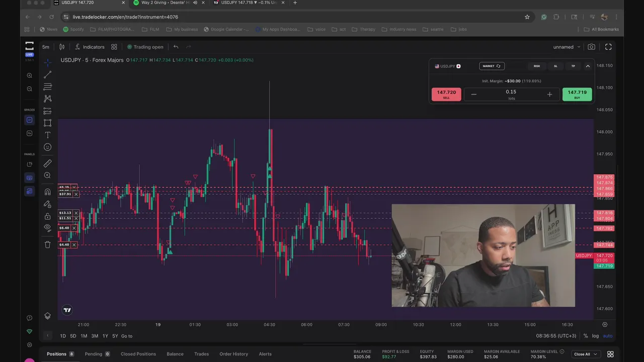Toggle the instrument details panel icon
Image resolution: width=644 pixels, height=362 pixels.
coord(29,192)
